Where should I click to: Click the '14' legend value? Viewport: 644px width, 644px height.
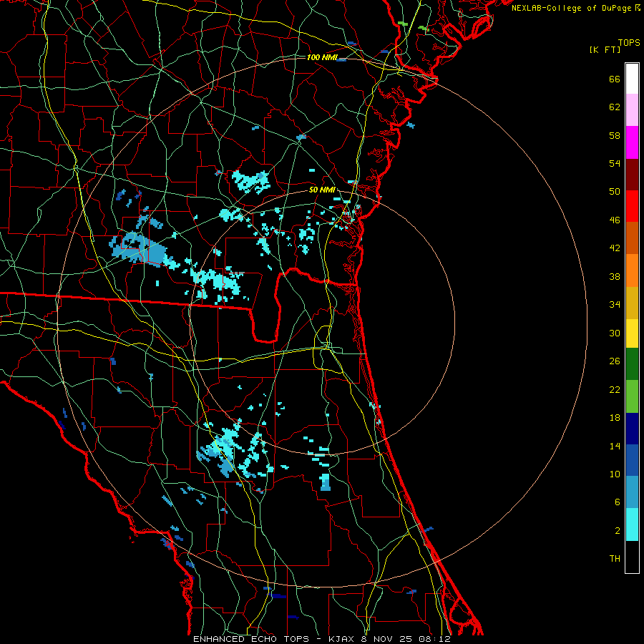tap(615, 446)
